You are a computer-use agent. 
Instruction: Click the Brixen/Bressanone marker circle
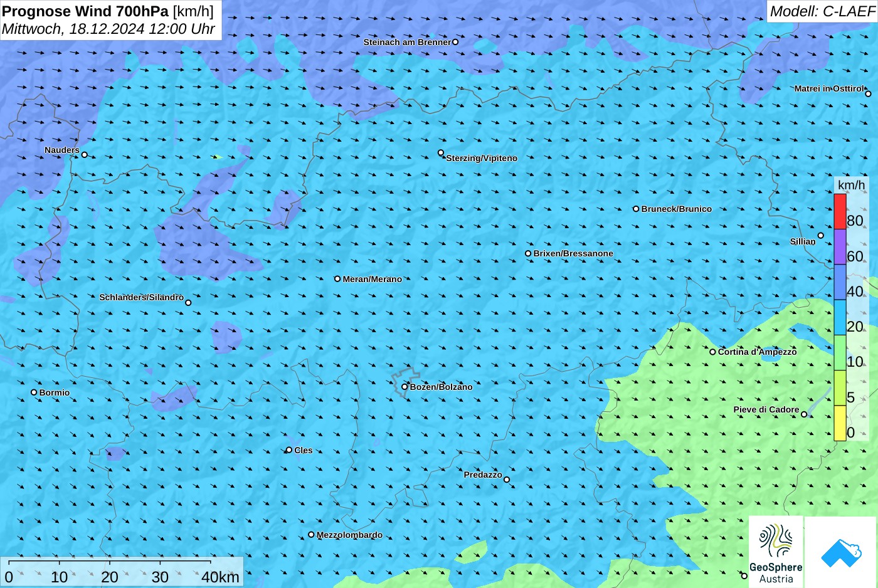(x=528, y=254)
